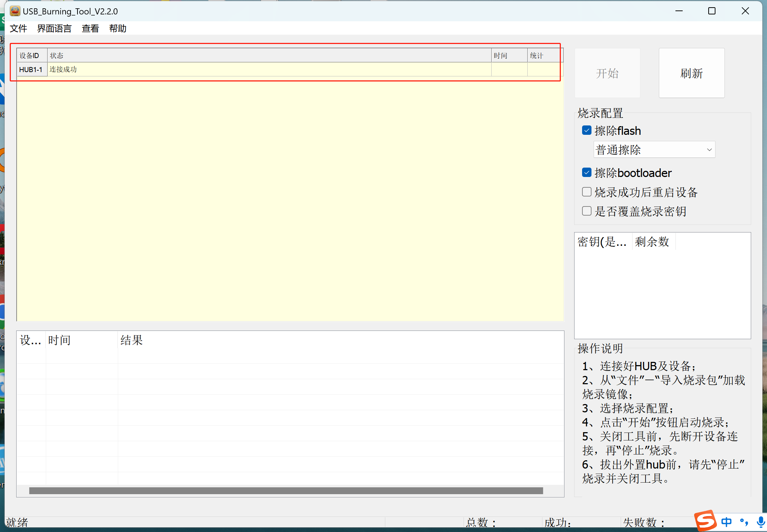
Task: Click the Sogou microphone voice input icon
Action: (761, 522)
